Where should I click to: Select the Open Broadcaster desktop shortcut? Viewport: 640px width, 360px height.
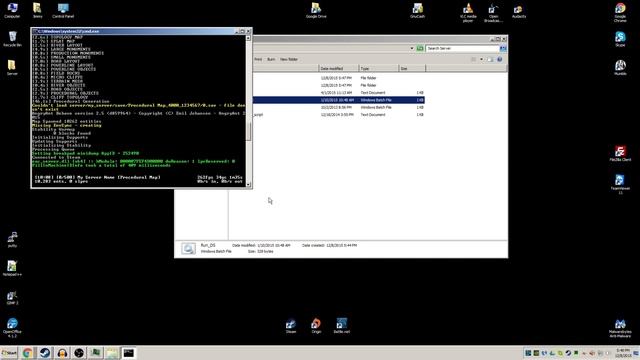coord(493,13)
